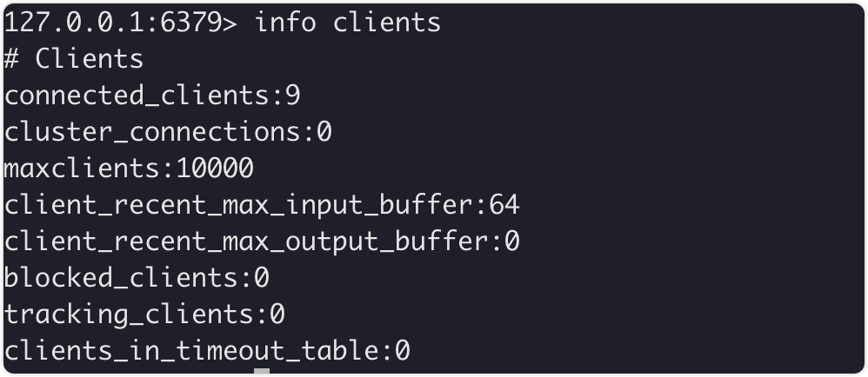Click the maxclients key name

tap(82, 169)
